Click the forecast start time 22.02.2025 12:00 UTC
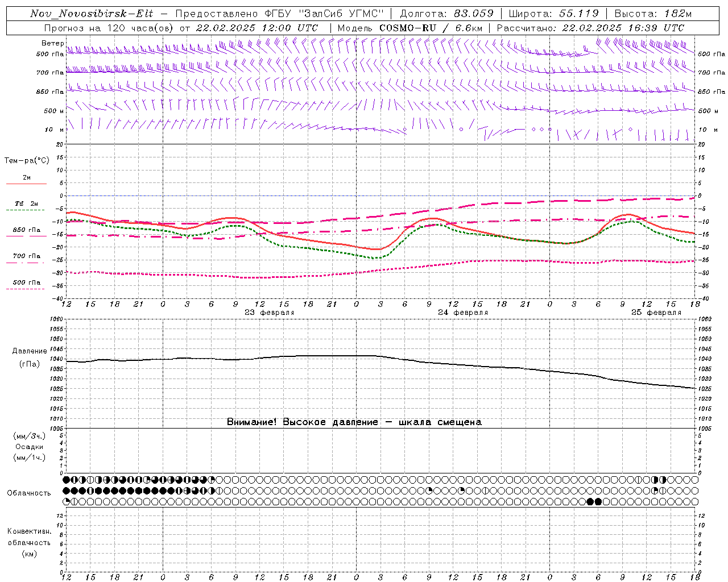The image size is (728, 582). 257,28
